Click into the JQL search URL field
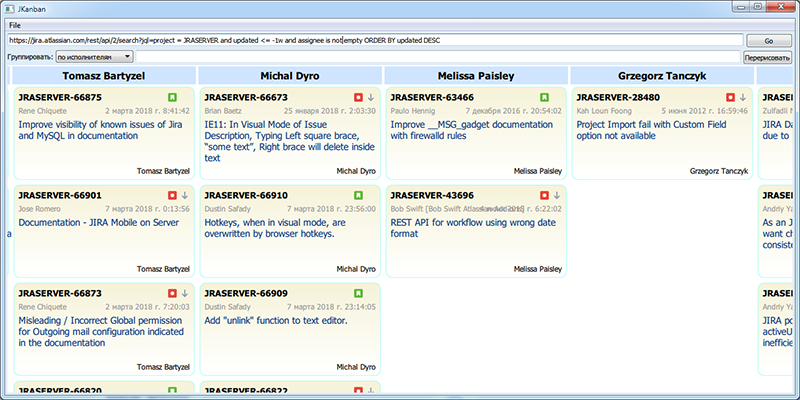800x400 pixels. point(375,40)
